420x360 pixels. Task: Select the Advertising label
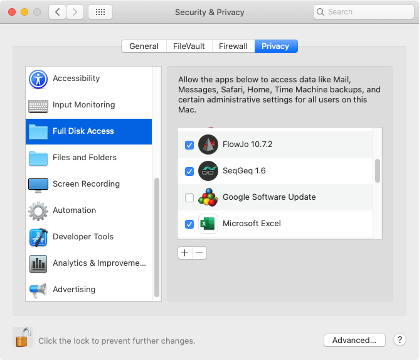click(74, 289)
